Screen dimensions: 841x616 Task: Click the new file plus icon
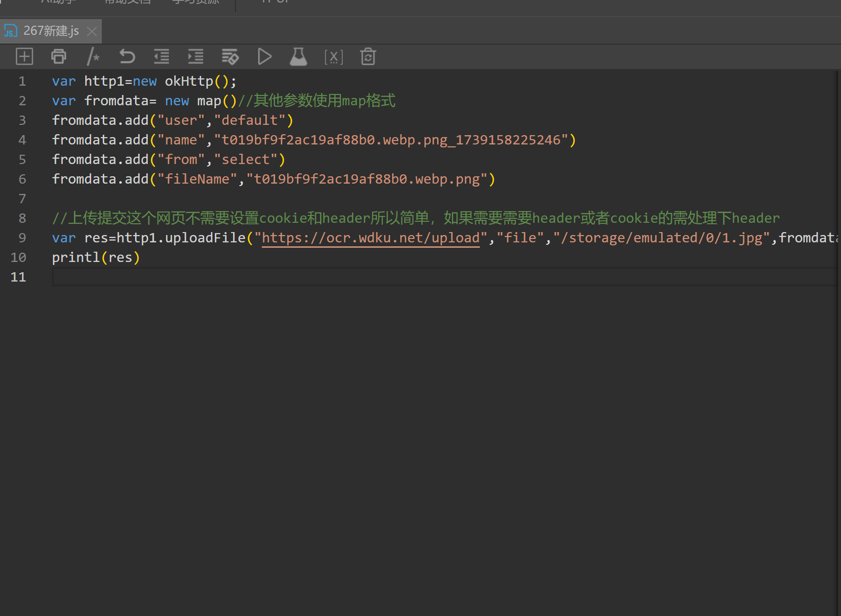pyautogui.click(x=24, y=57)
